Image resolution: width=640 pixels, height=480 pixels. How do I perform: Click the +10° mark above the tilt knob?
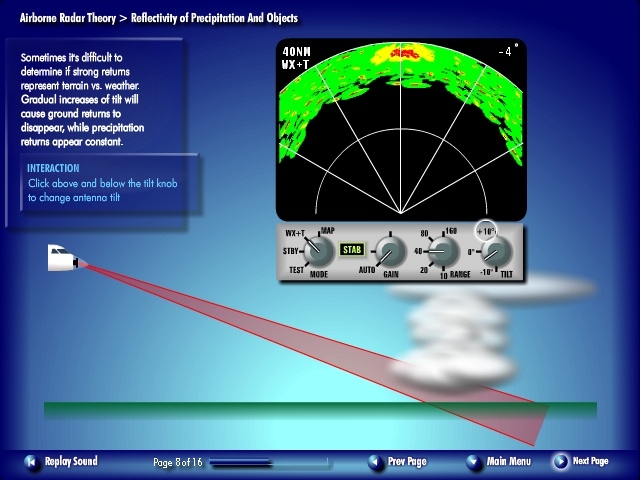(x=486, y=232)
